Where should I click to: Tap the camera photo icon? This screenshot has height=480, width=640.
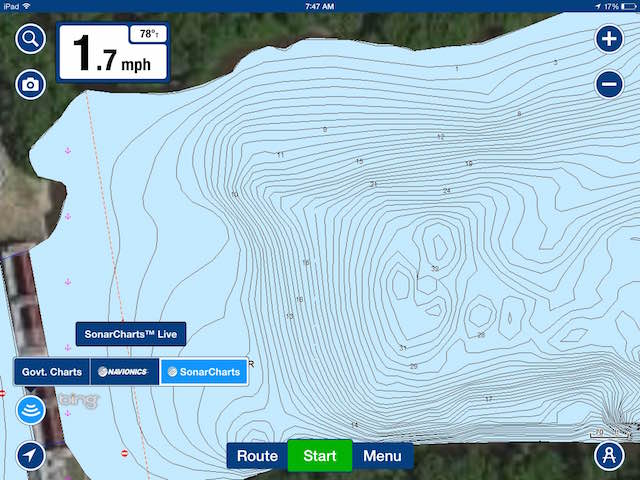click(x=31, y=85)
